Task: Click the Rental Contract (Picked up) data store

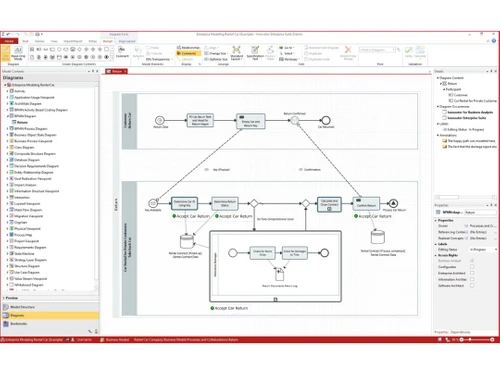Action: (187, 242)
